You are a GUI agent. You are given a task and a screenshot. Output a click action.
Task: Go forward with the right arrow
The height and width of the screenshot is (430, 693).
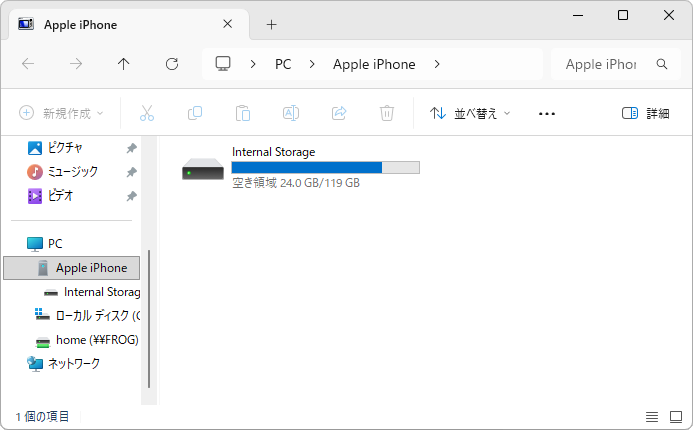76,64
